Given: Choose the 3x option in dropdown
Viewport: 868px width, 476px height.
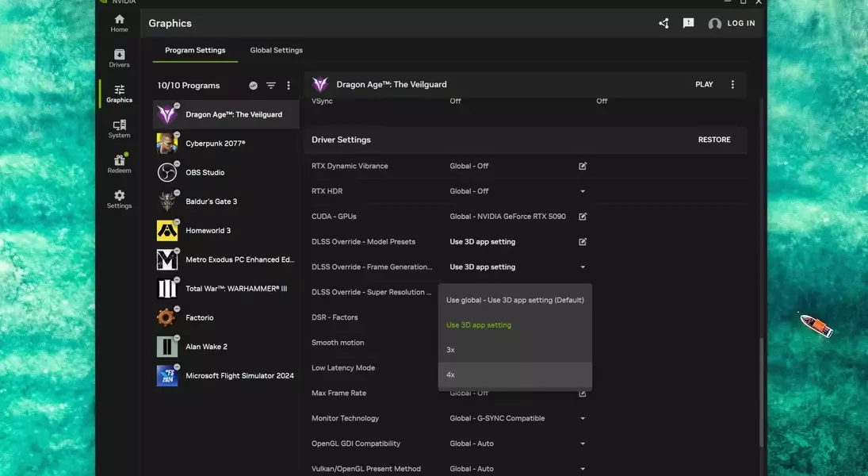Looking at the screenshot, I should [514, 350].
